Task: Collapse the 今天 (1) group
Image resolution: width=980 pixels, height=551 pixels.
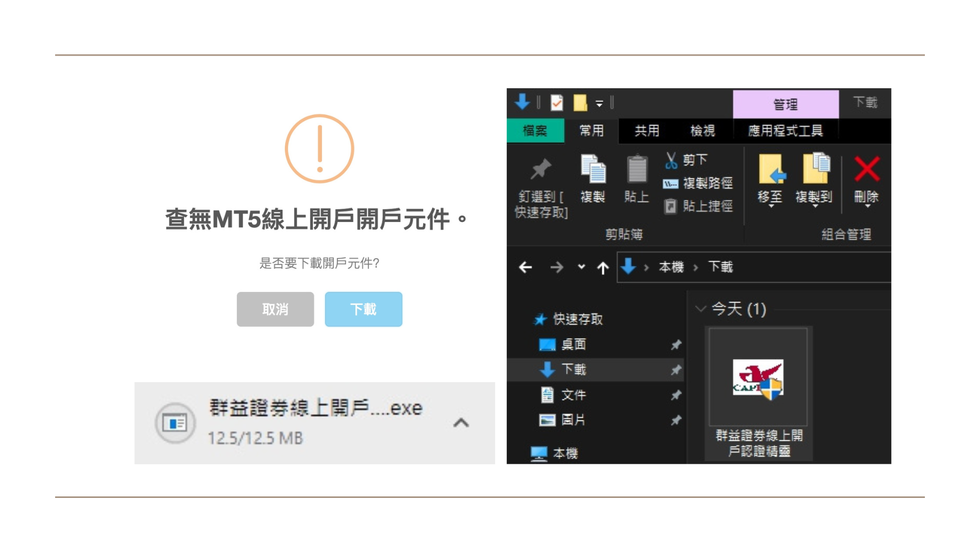Action: point(700,309)
